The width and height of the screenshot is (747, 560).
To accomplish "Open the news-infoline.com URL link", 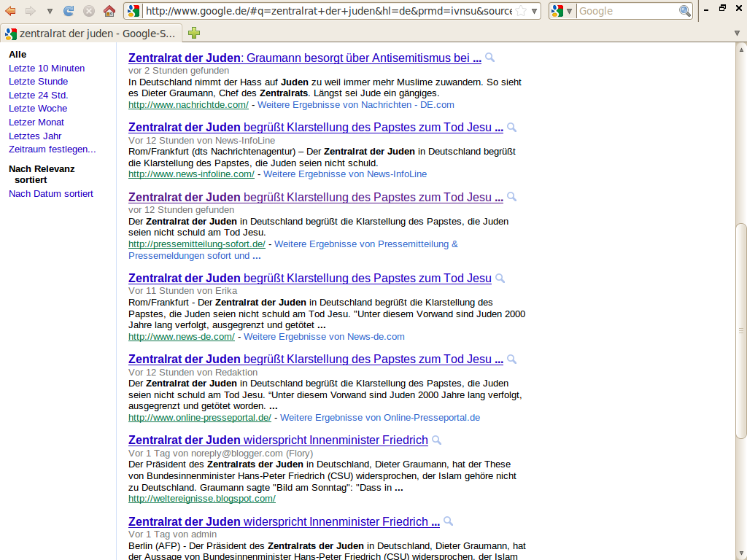I will coord(191,174).
